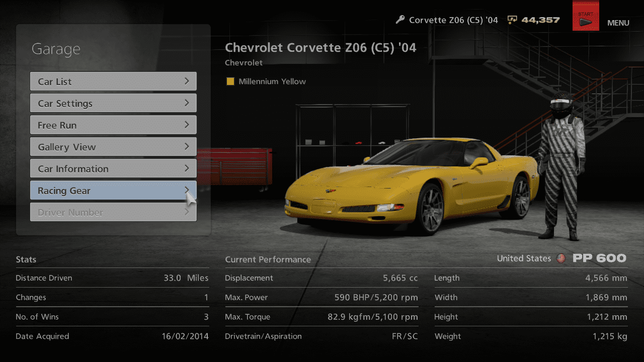Click the '33.0 Miles' value

coord(186,278)
